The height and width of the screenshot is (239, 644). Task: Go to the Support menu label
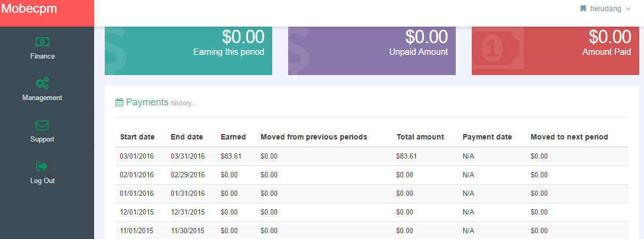pyautogui.click(x=43, y=139)
